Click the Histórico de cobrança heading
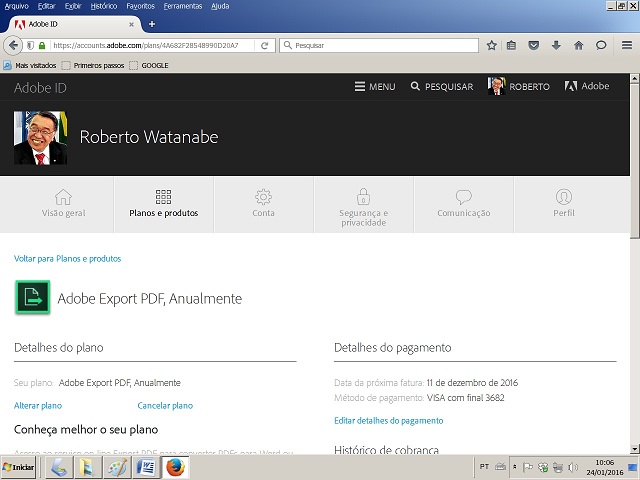640x480 pixels. coord(387,450)
